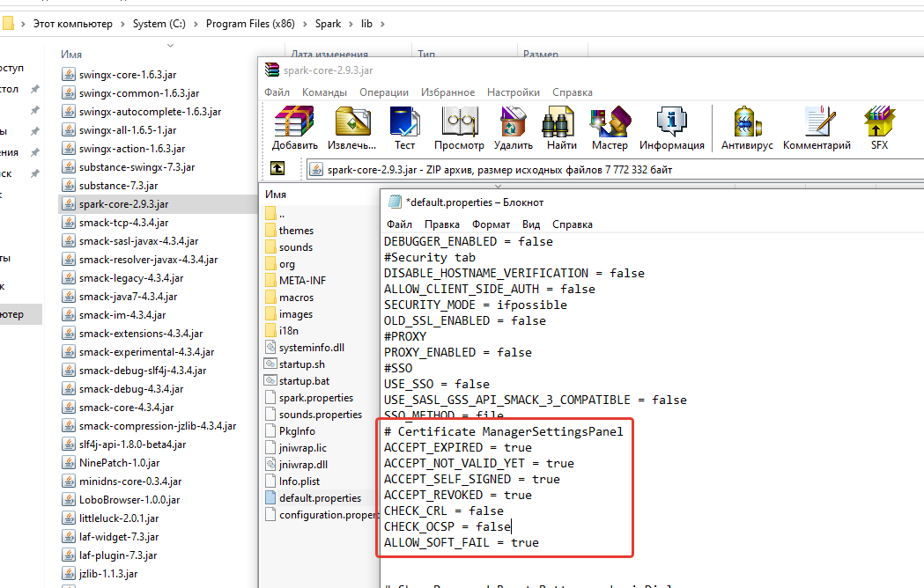Screen dimensions: 924x588
Task: Select jniwrap.dll in the archive list
Action: (x=303, y=465)
